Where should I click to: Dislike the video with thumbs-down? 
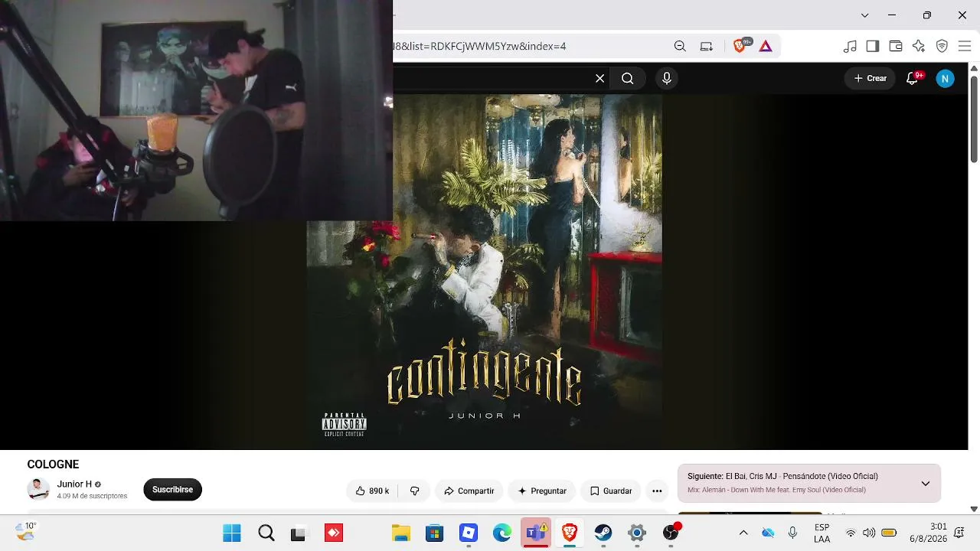click(x=414, y=491)
